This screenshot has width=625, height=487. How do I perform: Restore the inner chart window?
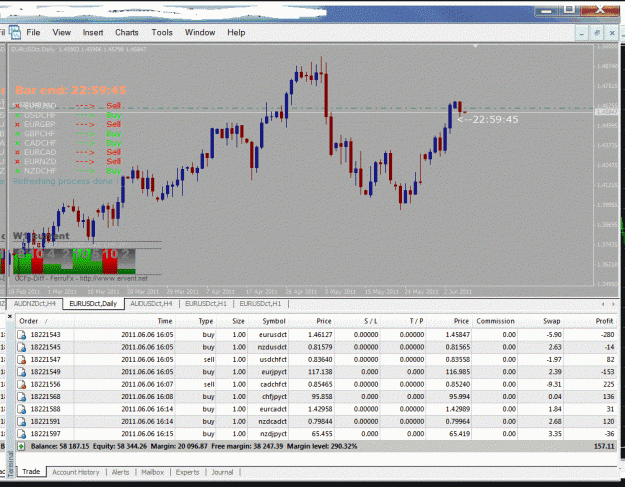[x=597, y=33]
